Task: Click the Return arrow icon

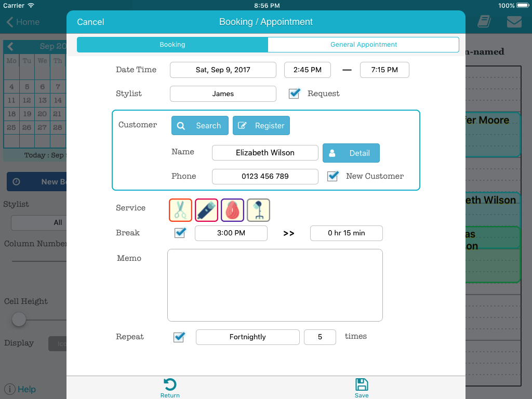Action: tap(170, 385)
